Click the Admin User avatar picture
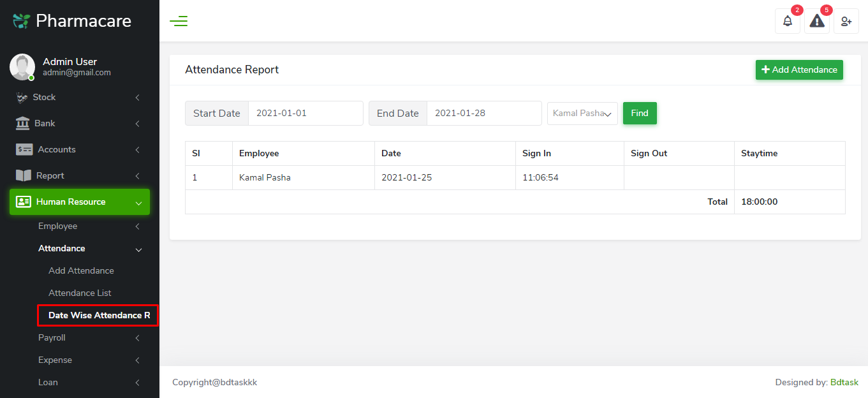Viewport: 868px width, 398px height. click(x=22, y=67)
